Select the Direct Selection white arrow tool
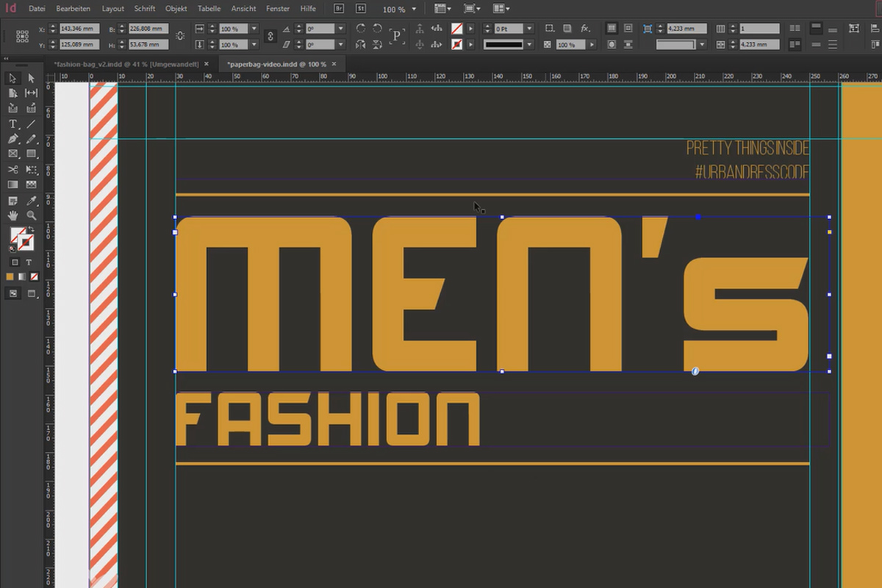This screenshot has width=882, height=588. coord(31,78)
